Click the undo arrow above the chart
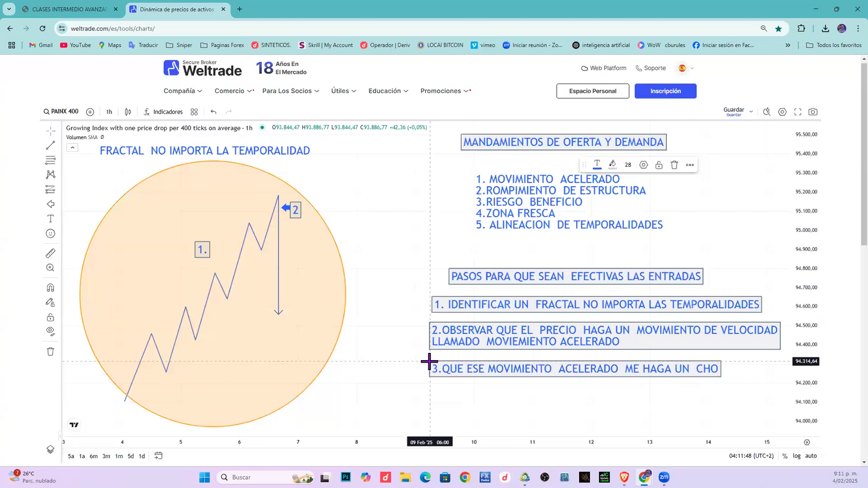The image size is (868, 488). click(x=213, y=112)
